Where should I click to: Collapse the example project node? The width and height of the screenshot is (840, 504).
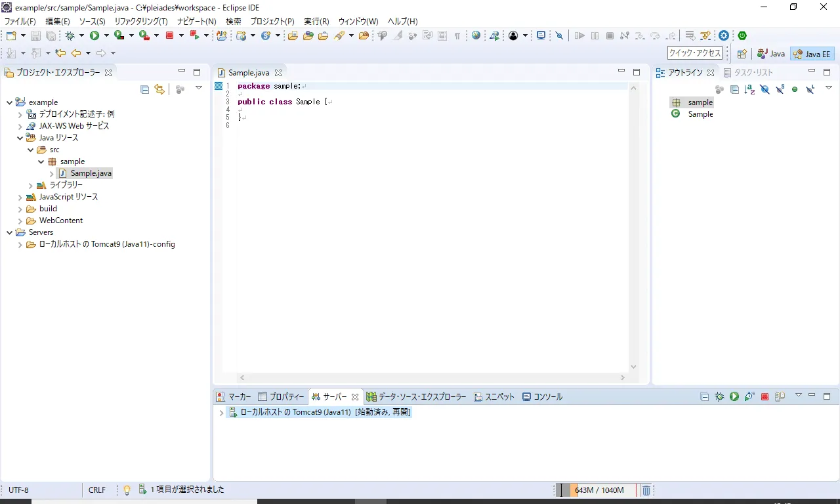tap(9, 102)
